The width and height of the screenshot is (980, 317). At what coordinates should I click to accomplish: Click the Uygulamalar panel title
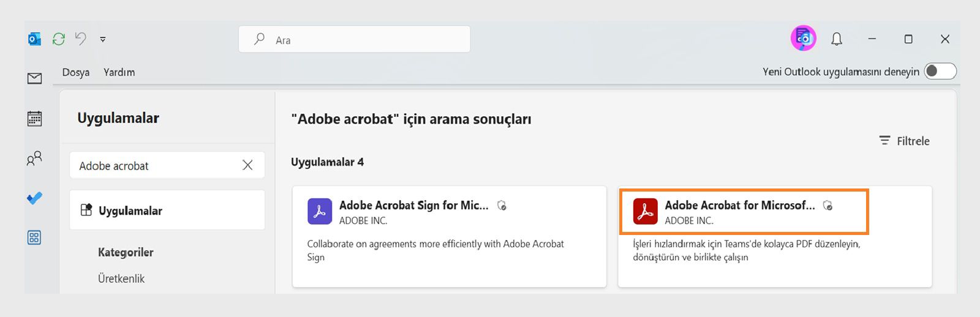point(118,118)
